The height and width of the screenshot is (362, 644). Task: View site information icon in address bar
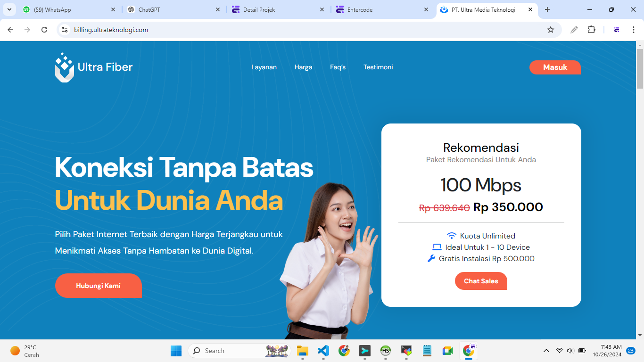click(x=65, y=30)
